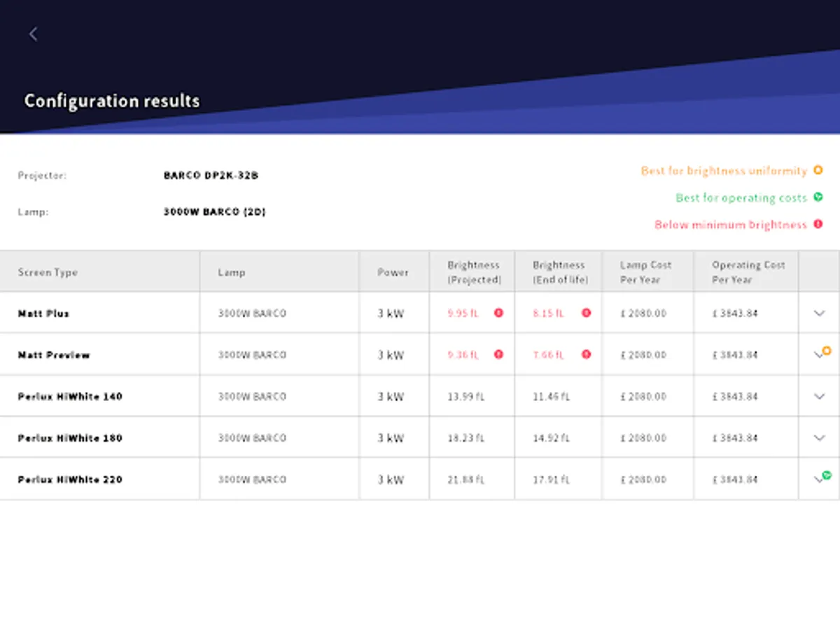Image resolution: width=840 pixels, height=630 pixels.
Task: Click 14.92 fL end of life value
Action: click(551, 438)
